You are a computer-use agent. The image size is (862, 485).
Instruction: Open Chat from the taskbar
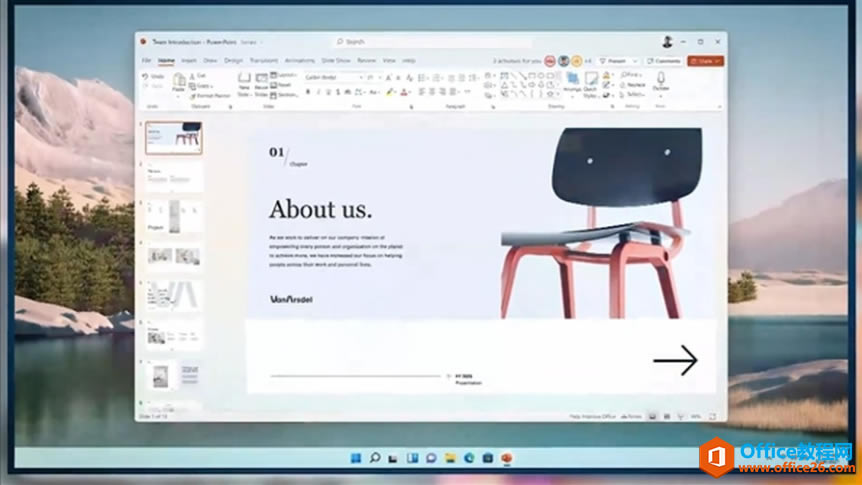tap(432, 458)
